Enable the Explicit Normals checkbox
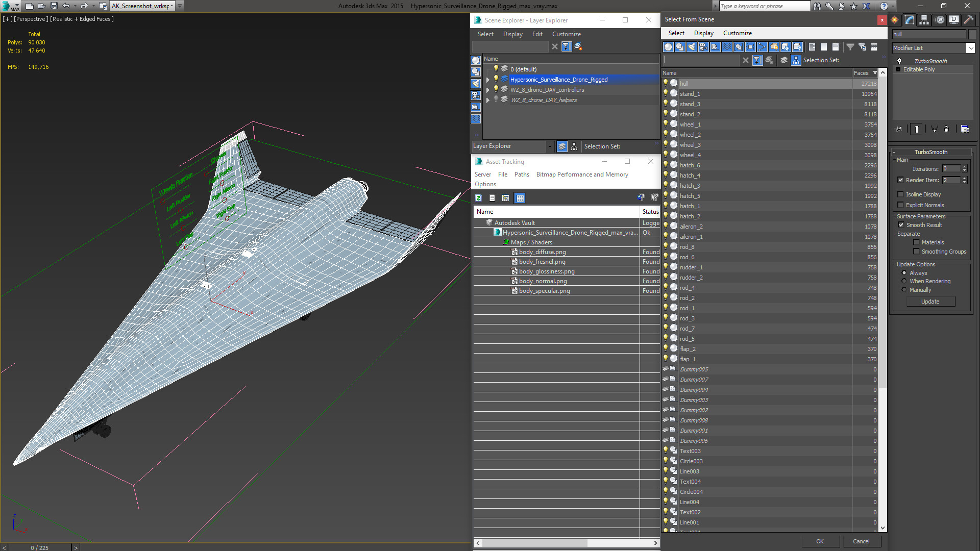The height and width of the screenshot is (551, 980). click(901, 205)
